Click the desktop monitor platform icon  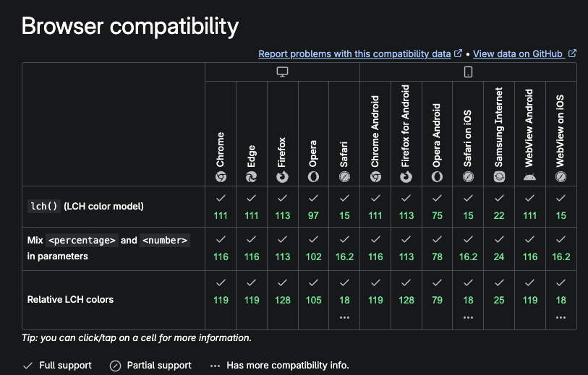[282, 72]
